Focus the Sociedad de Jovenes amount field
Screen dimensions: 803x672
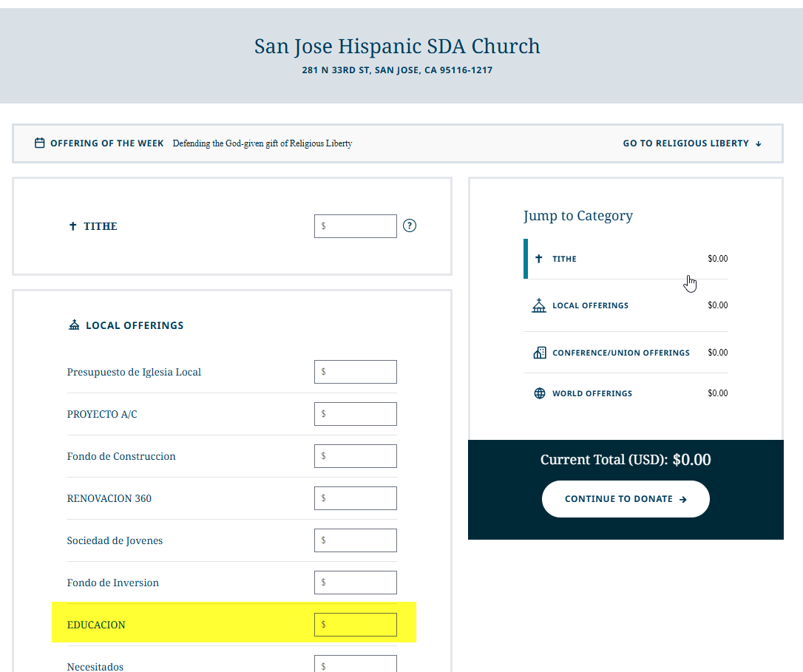pos(356,540)
